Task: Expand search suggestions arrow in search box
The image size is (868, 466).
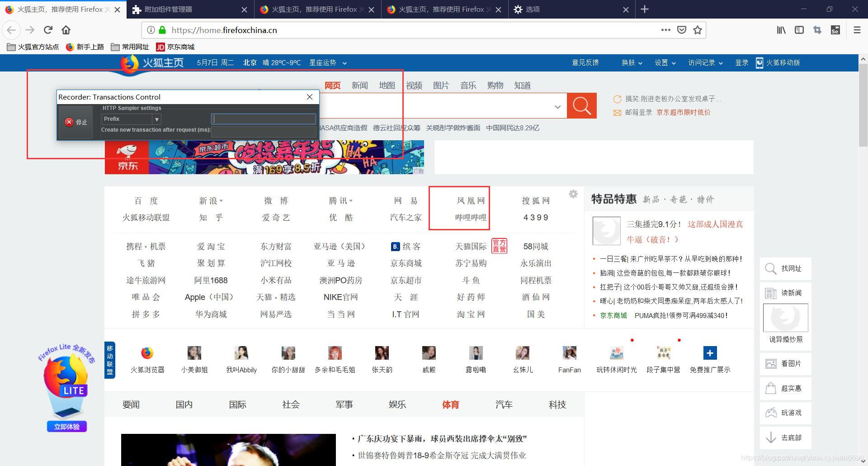Action: pos(557,107)
